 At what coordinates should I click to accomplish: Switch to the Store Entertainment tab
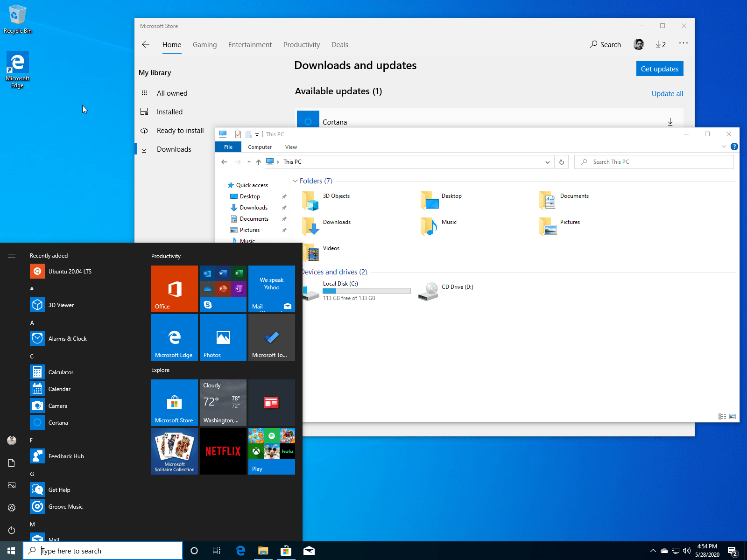point(250,45)
